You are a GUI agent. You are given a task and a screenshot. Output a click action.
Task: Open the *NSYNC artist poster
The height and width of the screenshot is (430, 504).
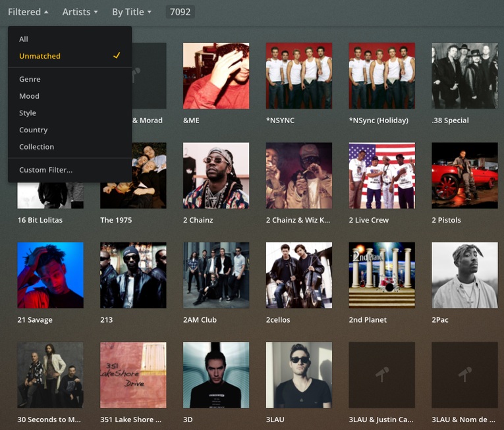click(299, 76)
